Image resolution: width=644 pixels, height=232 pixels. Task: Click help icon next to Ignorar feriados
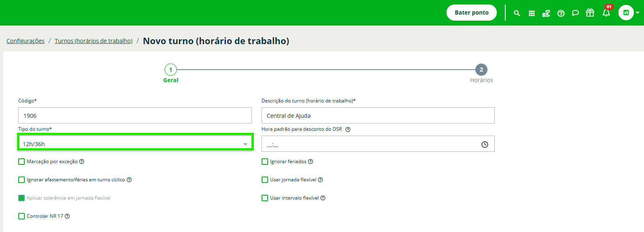pyautogui.click(x=311, y=162)
